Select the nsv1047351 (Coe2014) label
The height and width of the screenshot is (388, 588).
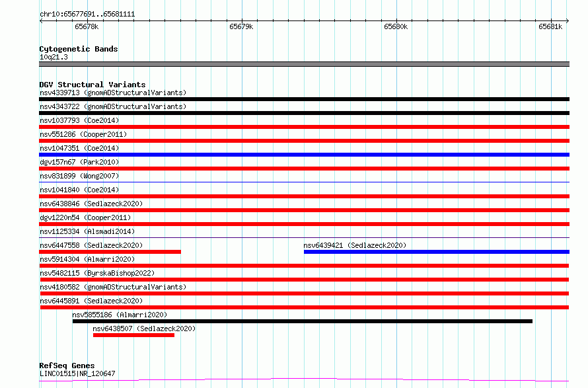[79, 148]
